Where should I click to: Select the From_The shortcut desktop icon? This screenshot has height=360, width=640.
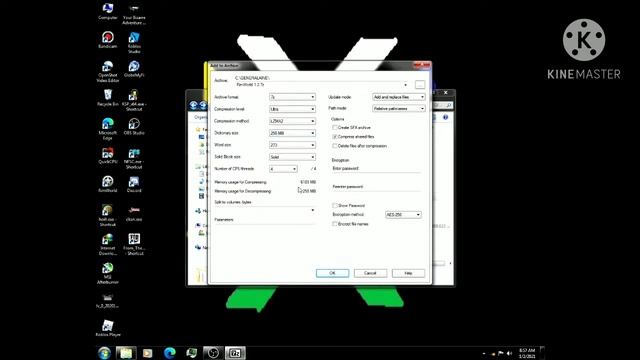(x=134, y=244)
